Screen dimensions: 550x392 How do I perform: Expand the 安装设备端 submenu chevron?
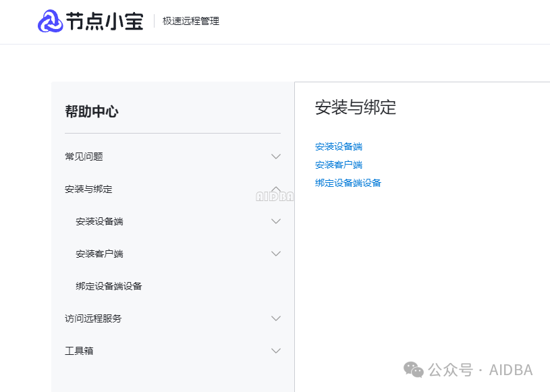click(x=275, y=221)
